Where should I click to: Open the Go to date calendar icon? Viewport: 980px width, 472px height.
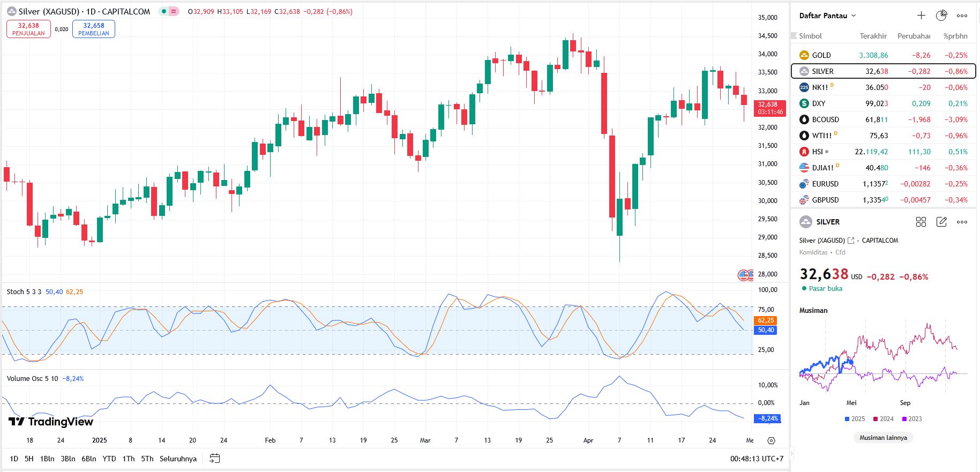(x=215, y=459)
